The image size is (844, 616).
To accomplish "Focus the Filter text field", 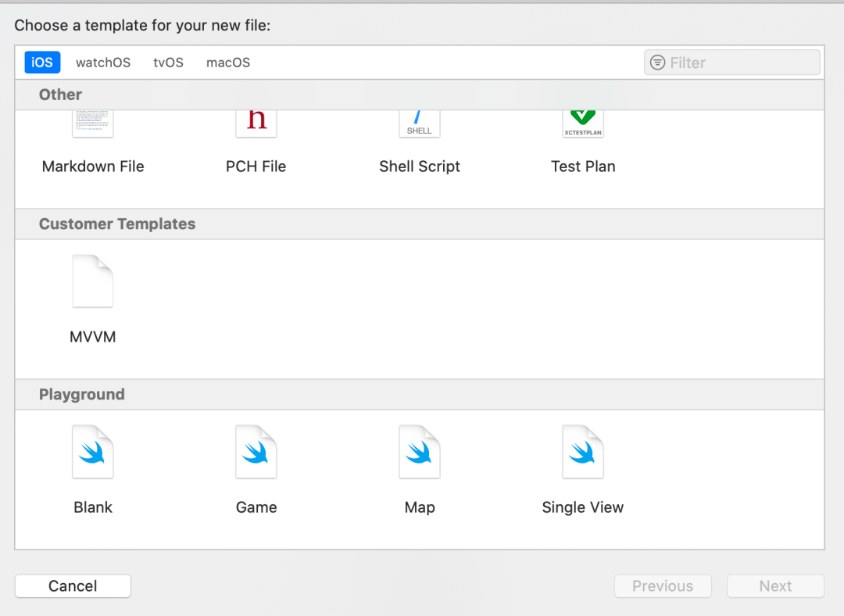I will (738, 63).
